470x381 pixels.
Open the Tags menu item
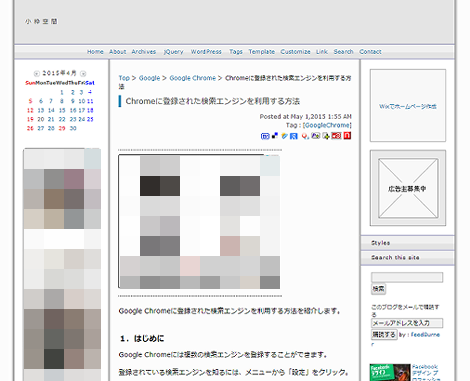(236, 52)
